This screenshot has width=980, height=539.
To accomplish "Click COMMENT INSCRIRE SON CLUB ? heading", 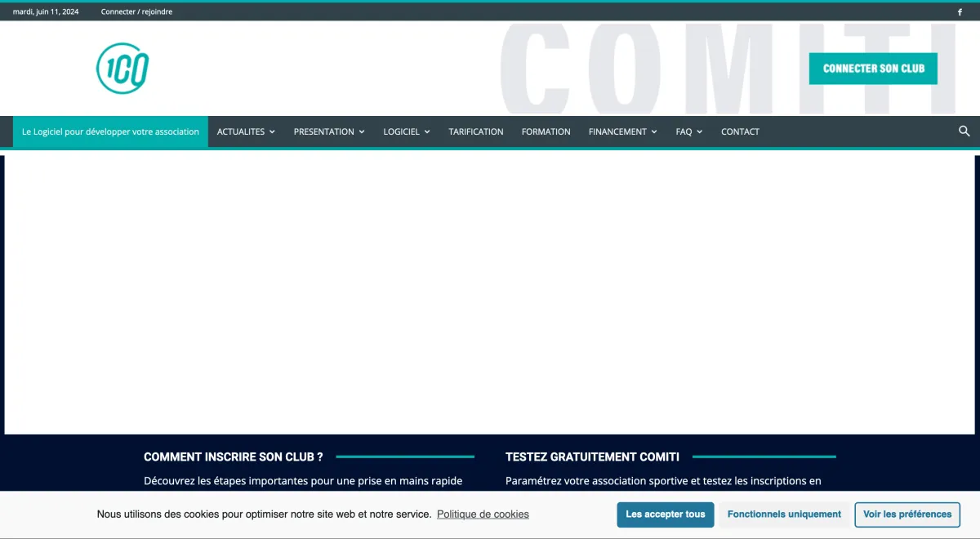I will tap(234, 457).
